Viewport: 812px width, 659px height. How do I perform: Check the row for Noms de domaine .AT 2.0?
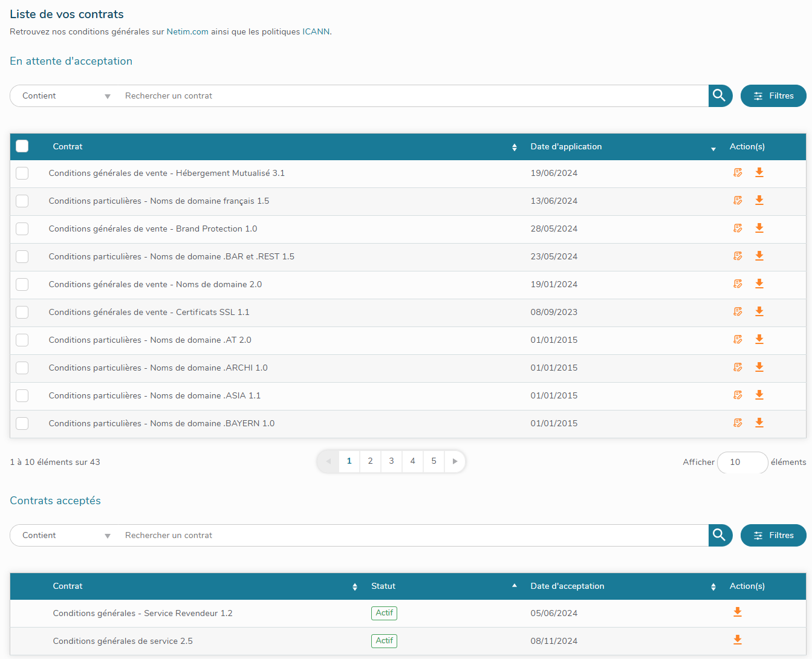point(22,340)
